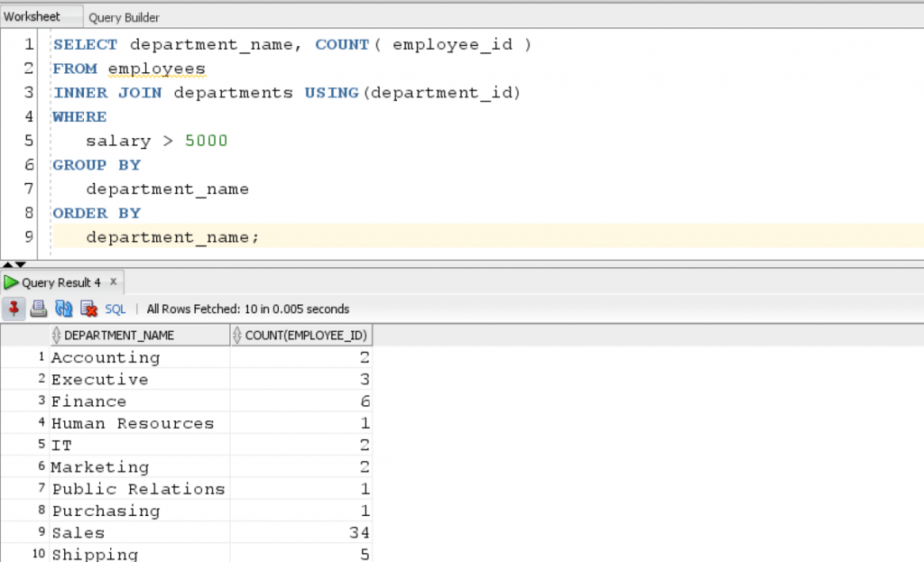Screen dimensions: 924x562
Task: Click the COUNT(EMPLOYEE_ID) column header
Action: [x=307, y=336]
